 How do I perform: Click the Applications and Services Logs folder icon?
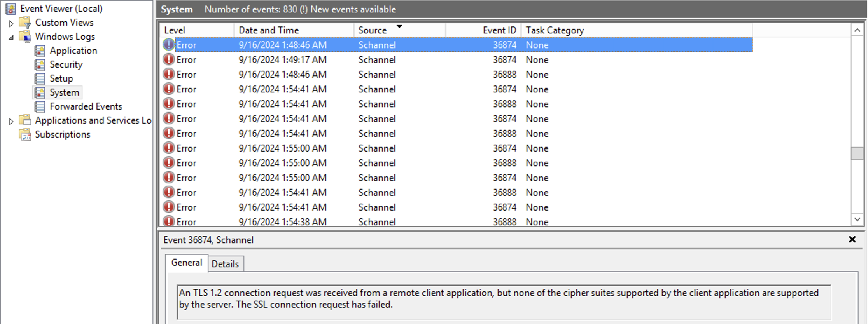click(25, 120)
